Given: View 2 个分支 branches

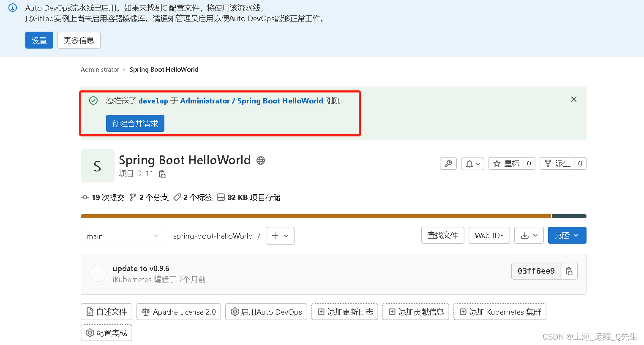Looking at the screenshot, I should 149,198.
